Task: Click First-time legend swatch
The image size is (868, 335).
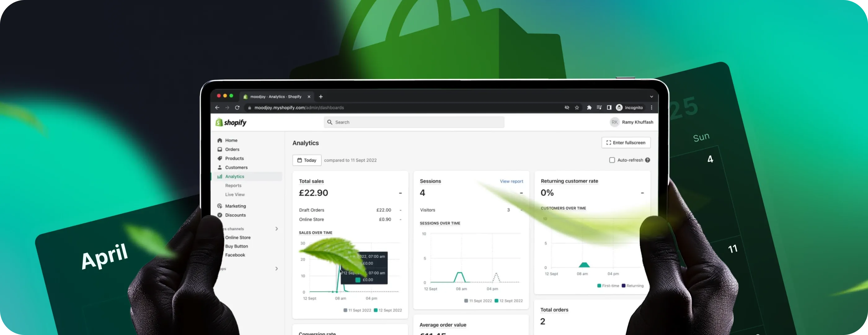Action: [x=599, y=286]
